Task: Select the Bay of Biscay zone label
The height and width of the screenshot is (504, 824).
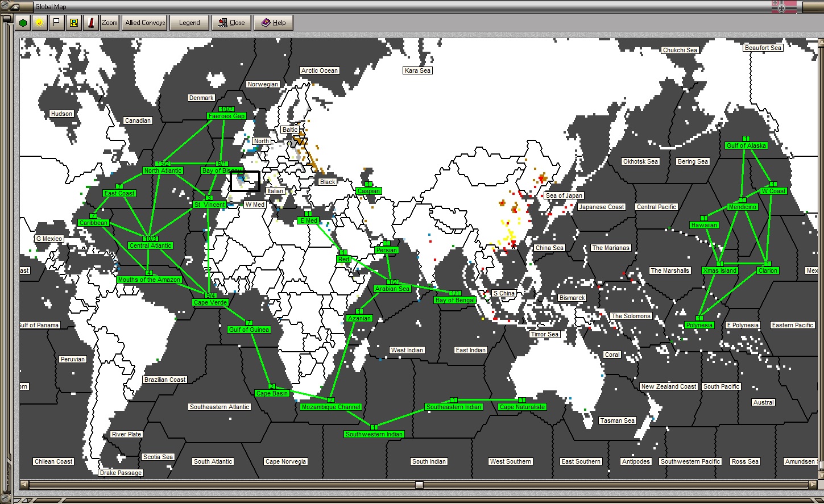Action: [222, 170]
